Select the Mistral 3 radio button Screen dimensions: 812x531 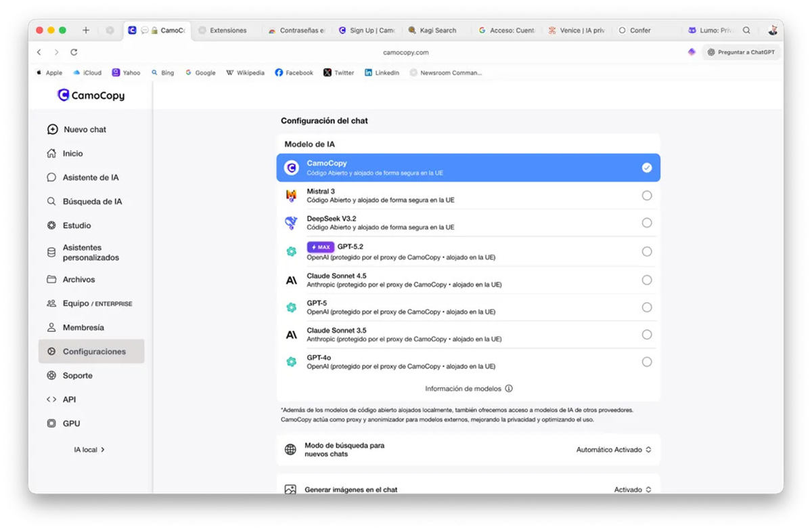[647, 196]
